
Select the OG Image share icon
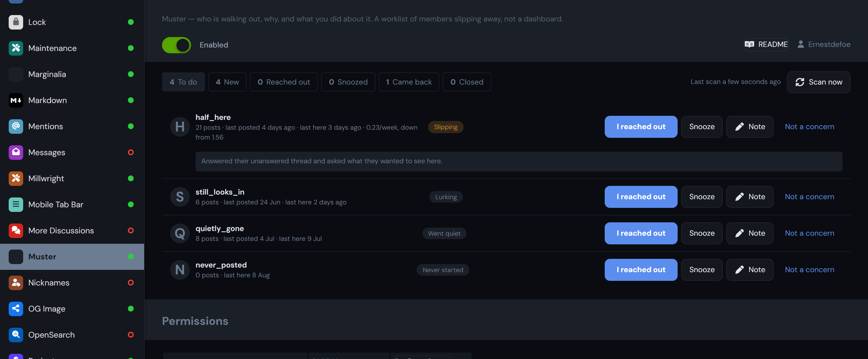16,309
